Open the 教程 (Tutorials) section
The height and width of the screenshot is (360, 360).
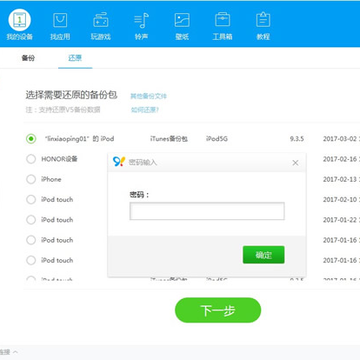pyautogui.click(x=263, y=25)
